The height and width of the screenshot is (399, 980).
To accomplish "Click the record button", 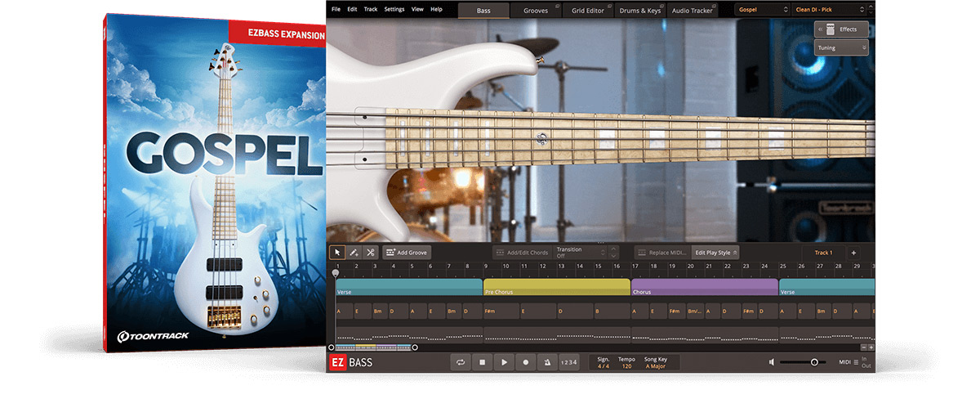I will (525, 362).
